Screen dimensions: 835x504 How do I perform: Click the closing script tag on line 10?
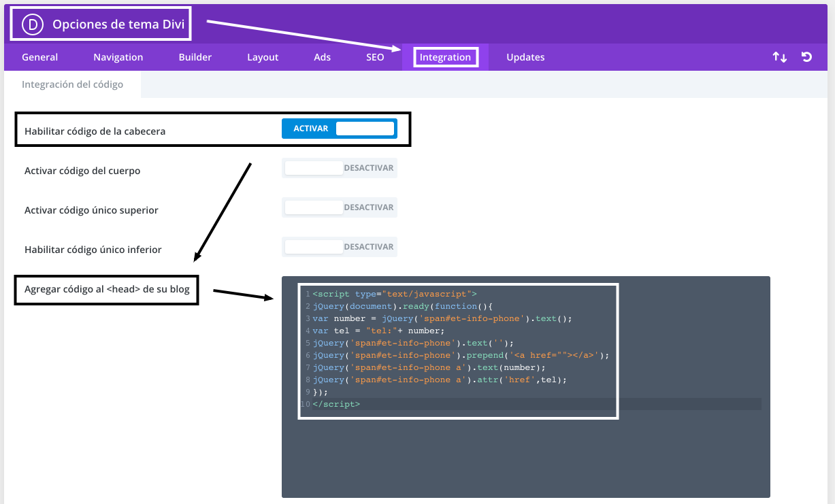point(336,404)
